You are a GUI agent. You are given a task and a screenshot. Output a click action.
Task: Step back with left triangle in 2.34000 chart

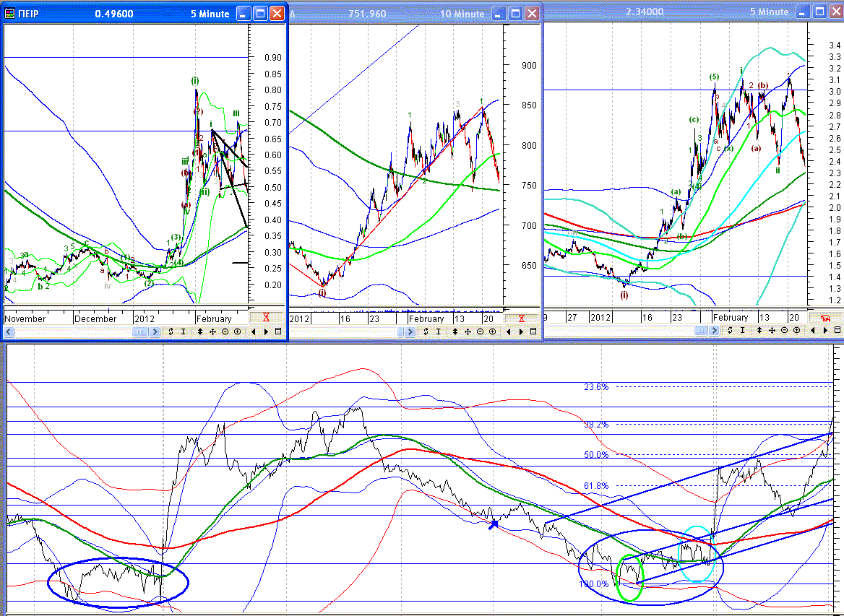pos(813,330)
